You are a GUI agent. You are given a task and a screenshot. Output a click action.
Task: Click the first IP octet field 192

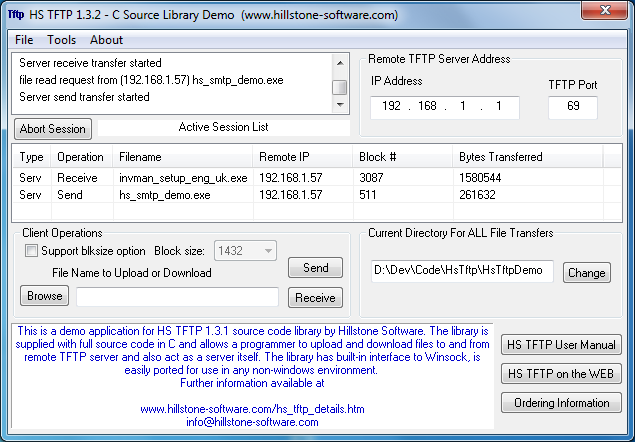click(391, 106)
